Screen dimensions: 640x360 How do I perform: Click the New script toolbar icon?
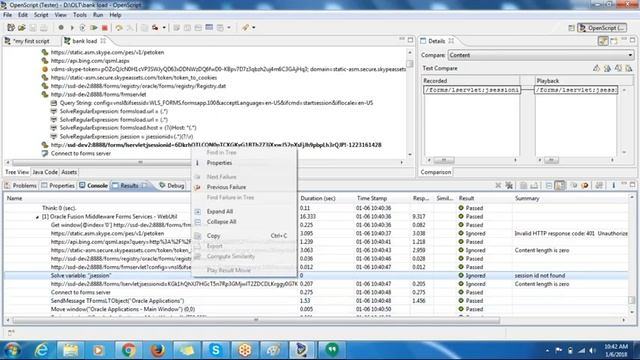(11, 28)
